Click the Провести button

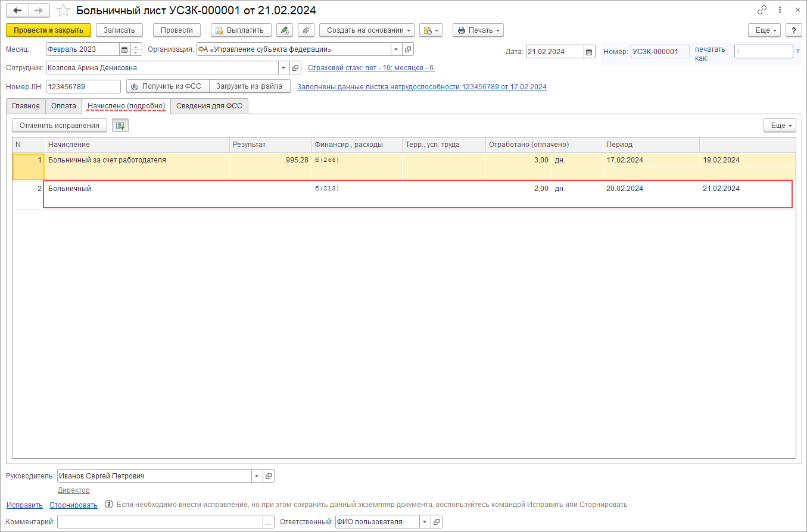[177, 30]
